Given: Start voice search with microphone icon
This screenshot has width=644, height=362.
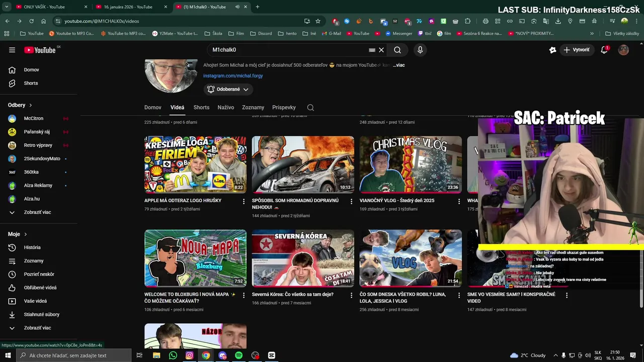Looking at the screenshot, I should tap(420, 50).
